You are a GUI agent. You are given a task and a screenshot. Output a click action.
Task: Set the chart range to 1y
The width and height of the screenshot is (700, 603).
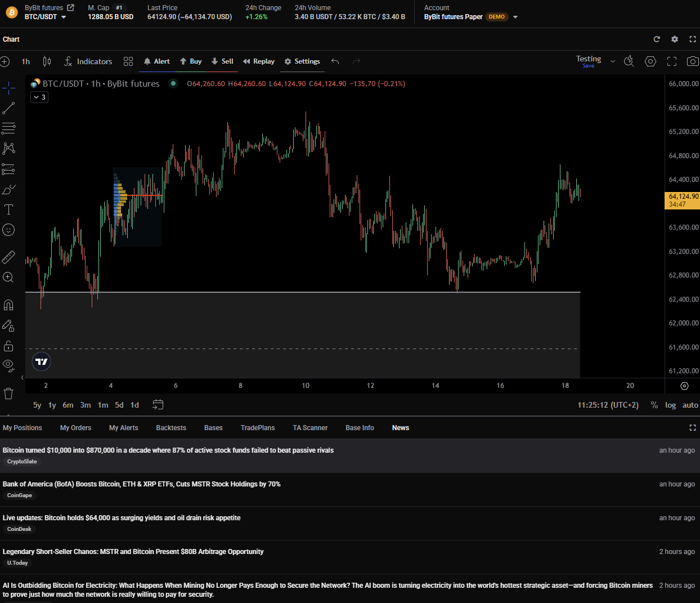pos(52,405)
